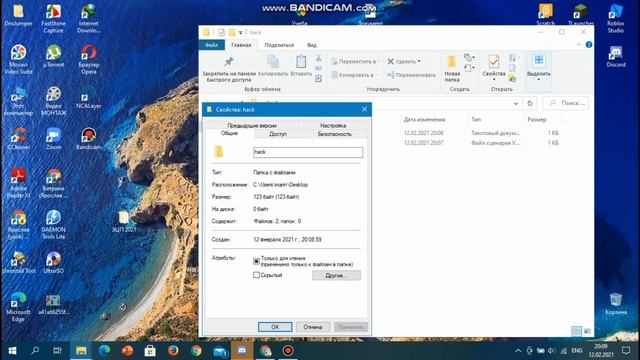Open CCleaner desktop icon

[18, 139]
